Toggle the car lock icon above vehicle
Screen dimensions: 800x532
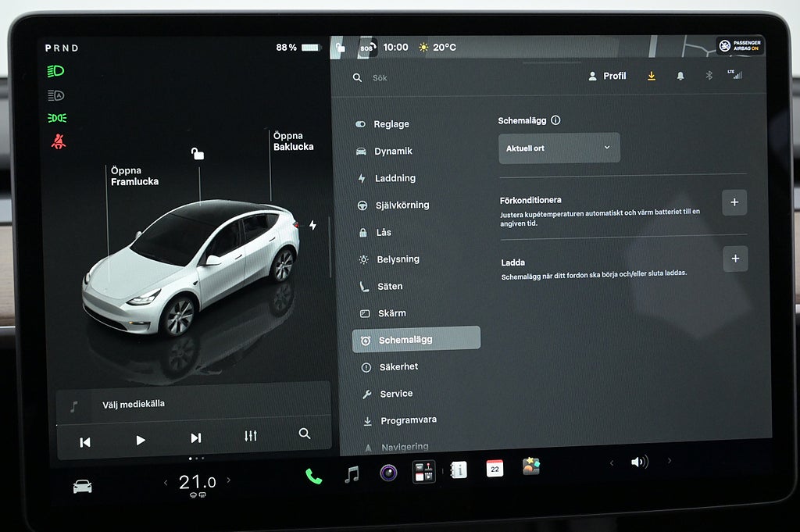click(198, 154)
